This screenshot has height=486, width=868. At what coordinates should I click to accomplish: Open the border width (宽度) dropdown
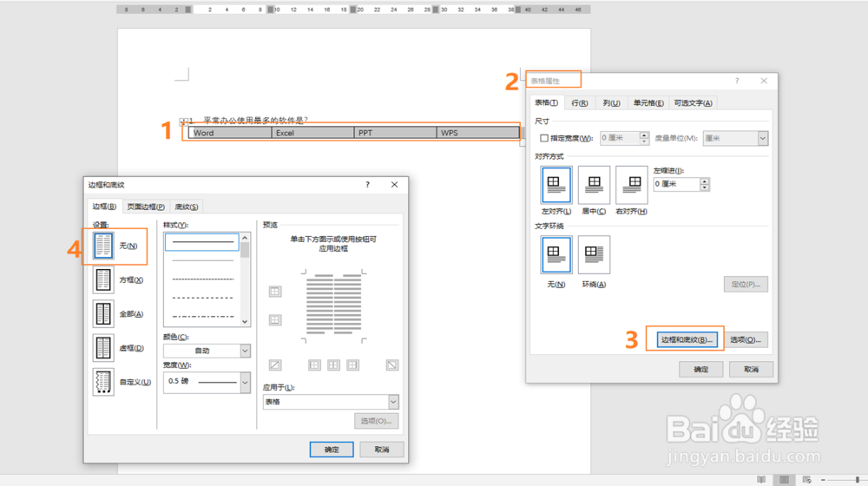pyautogui.click(x=246, y=383)
